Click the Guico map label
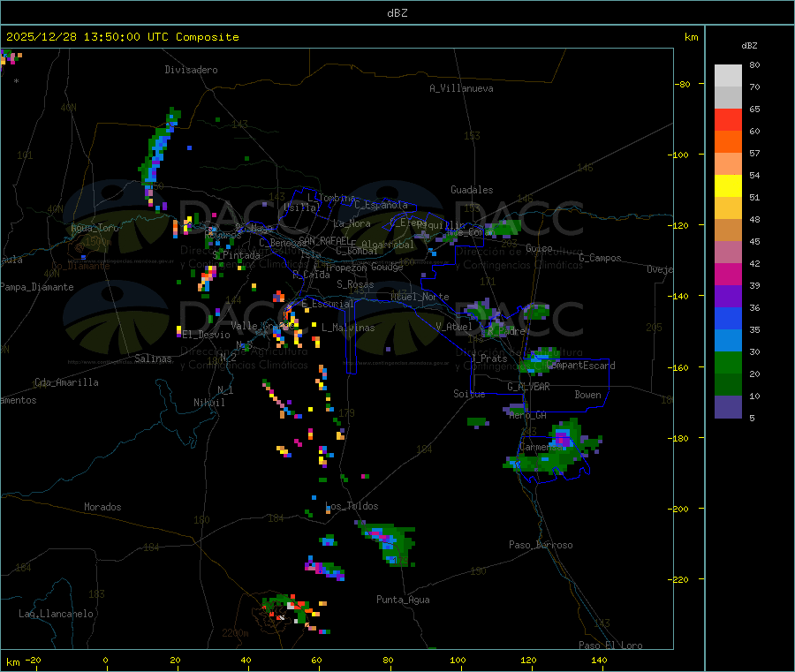The height and width of the screenshot is (672, 795). [x=539, y=248]
